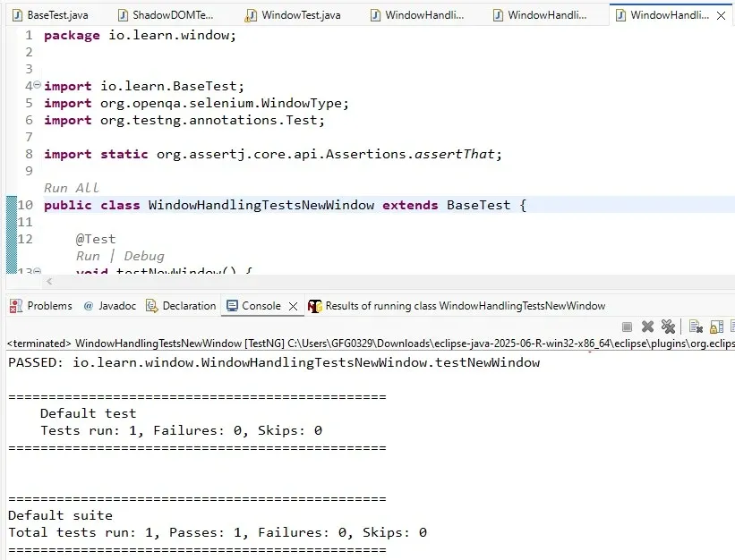Click the static assertThat import line
Screen dimensions: 735x560
point(273,154)
